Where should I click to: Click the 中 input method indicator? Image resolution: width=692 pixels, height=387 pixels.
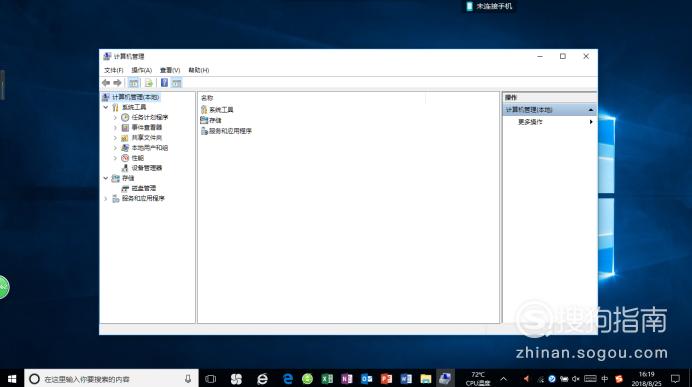click(x=605, y=379)
